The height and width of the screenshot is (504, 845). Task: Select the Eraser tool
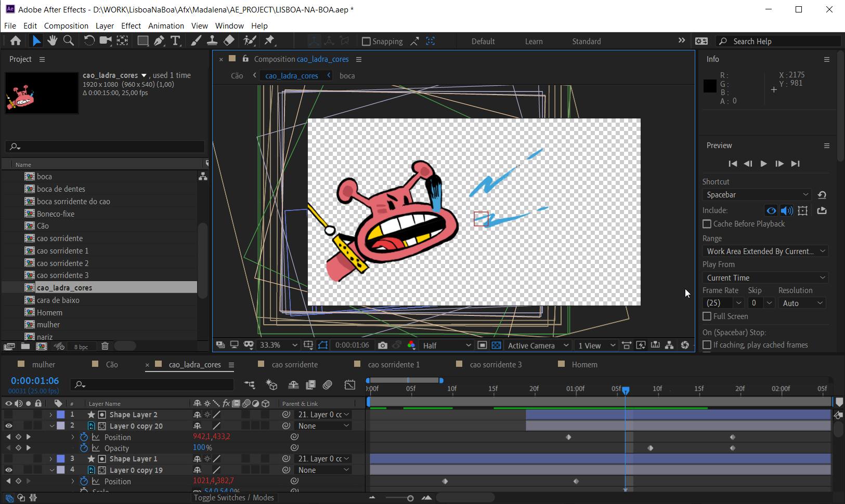(x=229, y=41)
